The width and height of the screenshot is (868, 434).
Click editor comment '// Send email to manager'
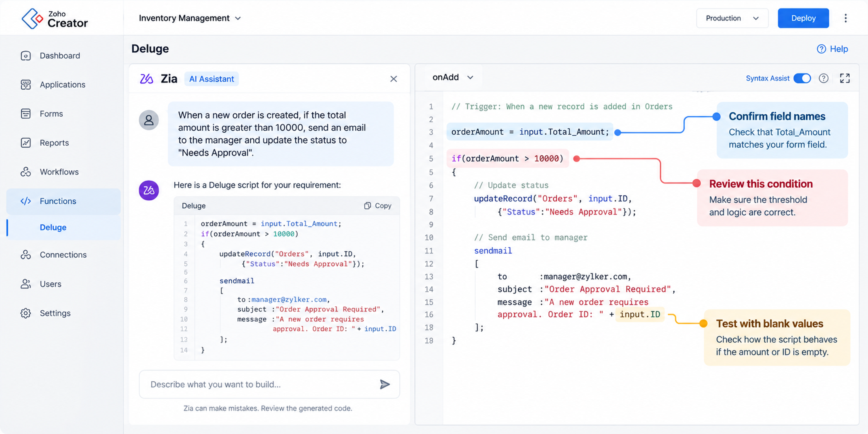[531, 238]
